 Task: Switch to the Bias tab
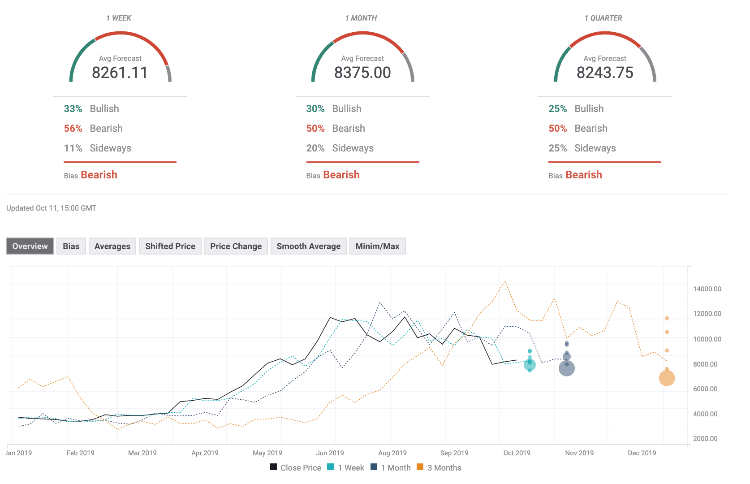[x=72, y=246]
